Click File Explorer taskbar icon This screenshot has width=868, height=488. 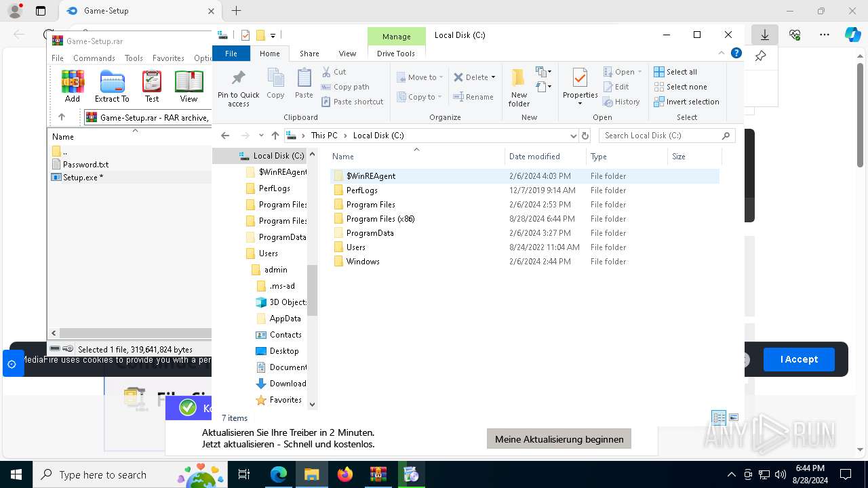(312, 474)
